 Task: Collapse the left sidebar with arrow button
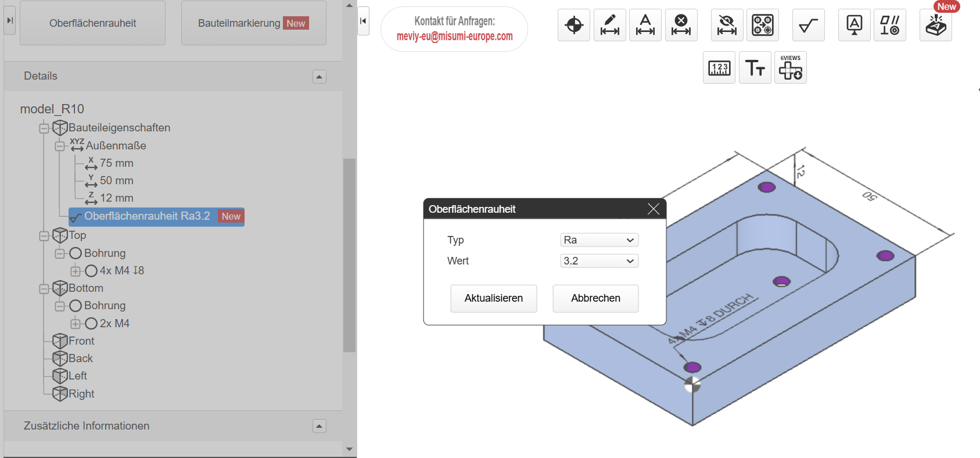(10, 20)
